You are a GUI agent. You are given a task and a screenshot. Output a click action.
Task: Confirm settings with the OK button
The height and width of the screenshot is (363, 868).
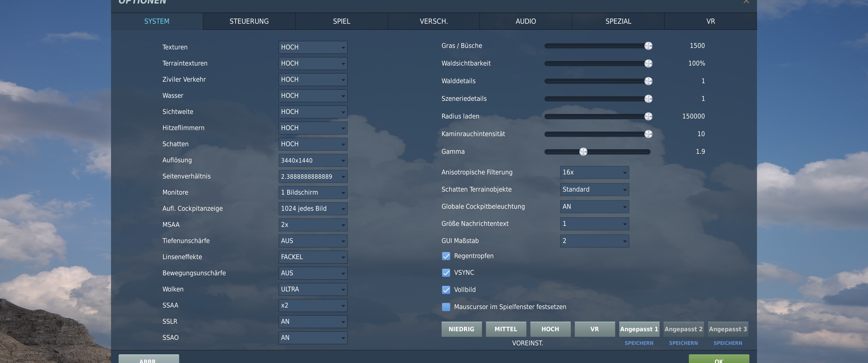719,359
